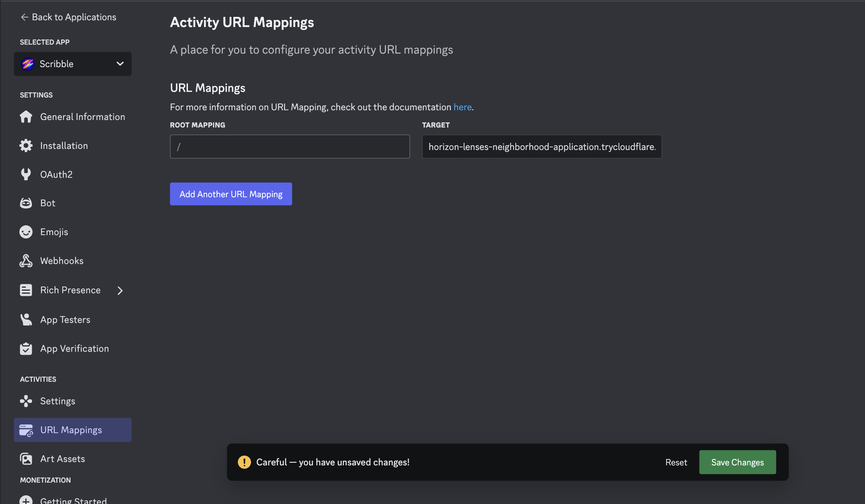Open the Emojis page

tap(73, 232)
